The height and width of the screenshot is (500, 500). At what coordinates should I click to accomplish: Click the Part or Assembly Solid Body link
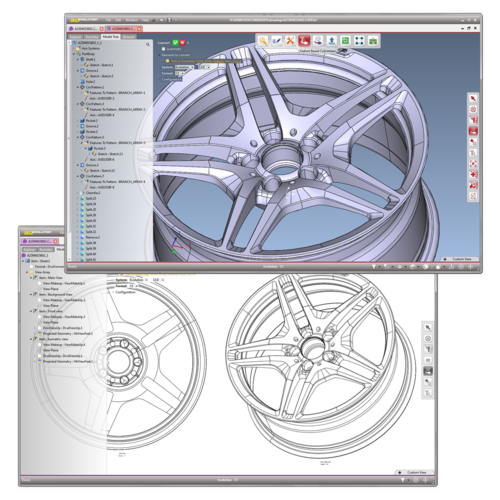coord(206,61)
